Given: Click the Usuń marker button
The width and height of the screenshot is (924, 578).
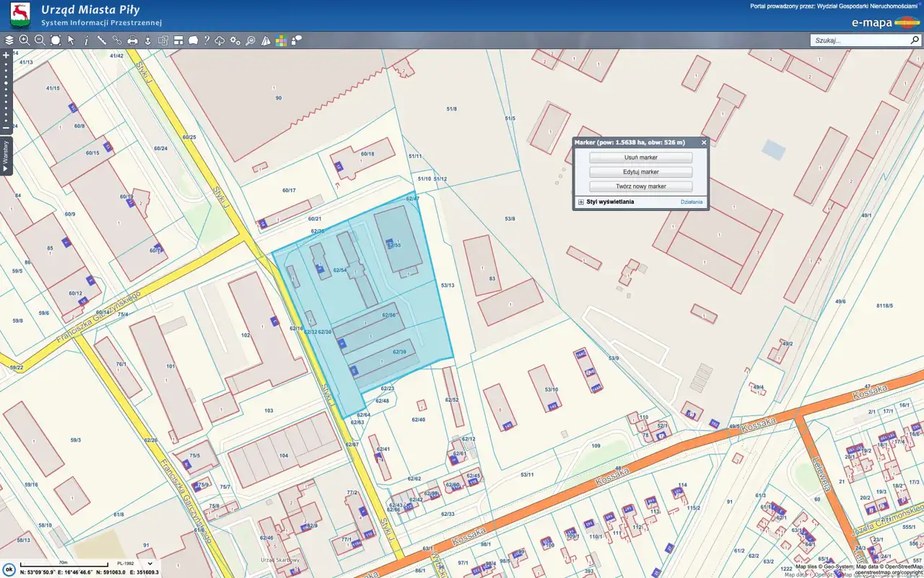Looking at the screenshot, I should 640,158.
